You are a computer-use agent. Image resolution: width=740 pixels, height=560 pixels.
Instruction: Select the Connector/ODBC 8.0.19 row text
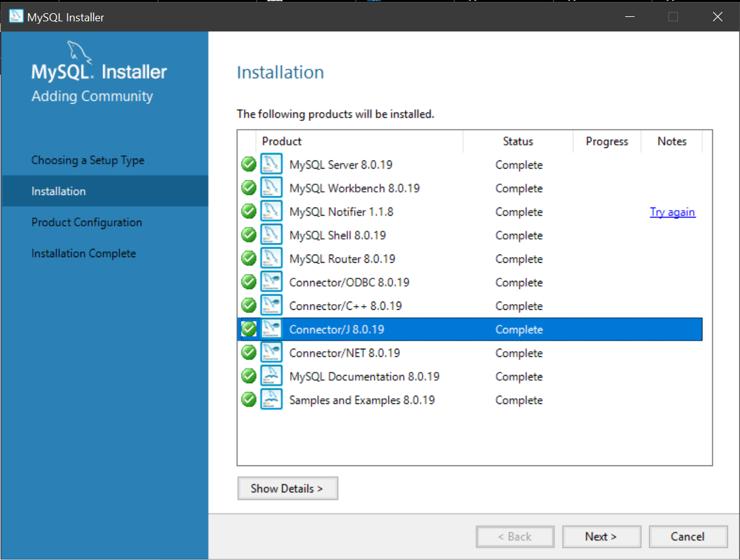point(349,283)
